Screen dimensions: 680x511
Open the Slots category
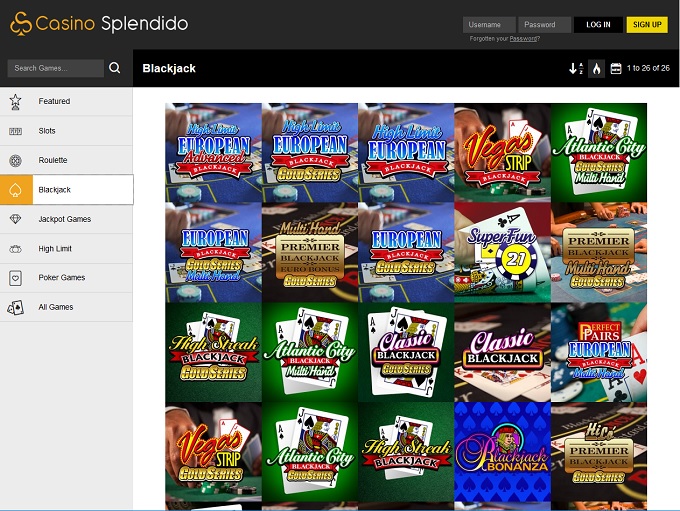coord(47,131)
